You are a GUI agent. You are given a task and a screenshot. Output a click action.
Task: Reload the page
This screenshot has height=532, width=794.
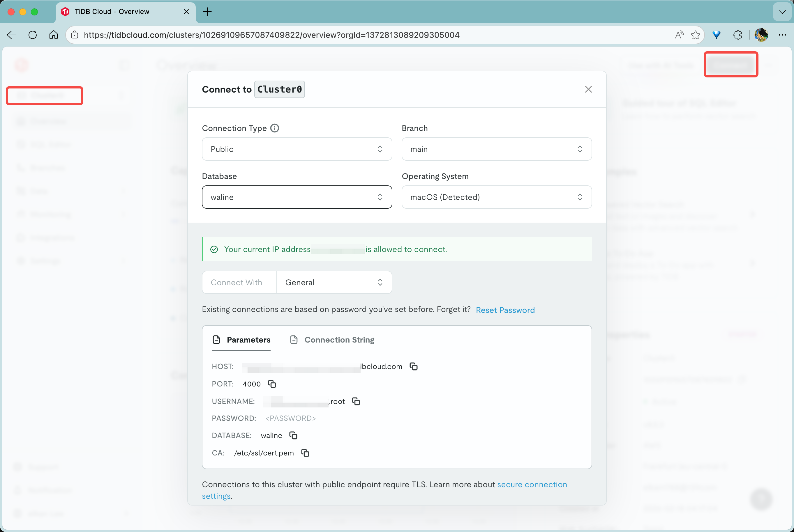point(33,35)
